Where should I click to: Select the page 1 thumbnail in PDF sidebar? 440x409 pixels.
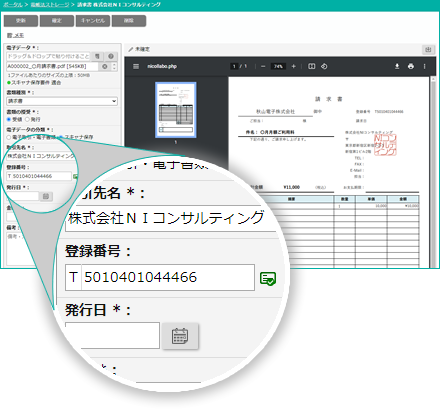pyautogui.click(x=176, y=110)
